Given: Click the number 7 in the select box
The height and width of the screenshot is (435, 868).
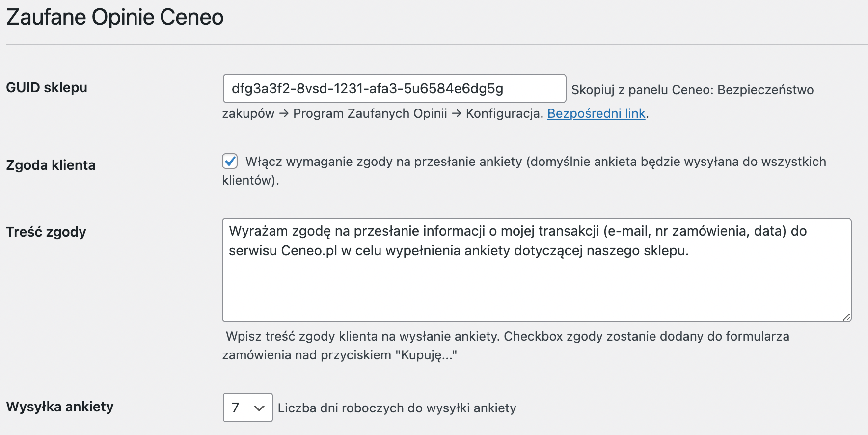Looking at the screenshot, I should (236, 408).
